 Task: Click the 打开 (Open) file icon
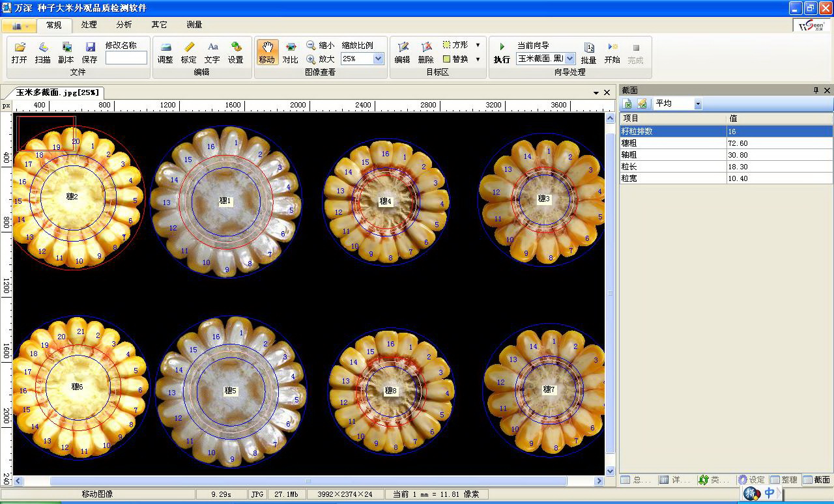point(20,48)
